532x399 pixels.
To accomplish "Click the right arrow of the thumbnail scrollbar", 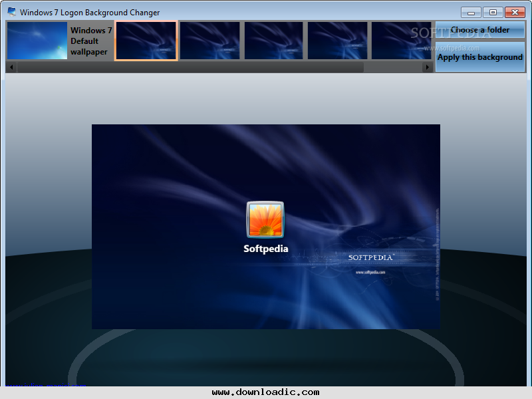I will point(428,66).
